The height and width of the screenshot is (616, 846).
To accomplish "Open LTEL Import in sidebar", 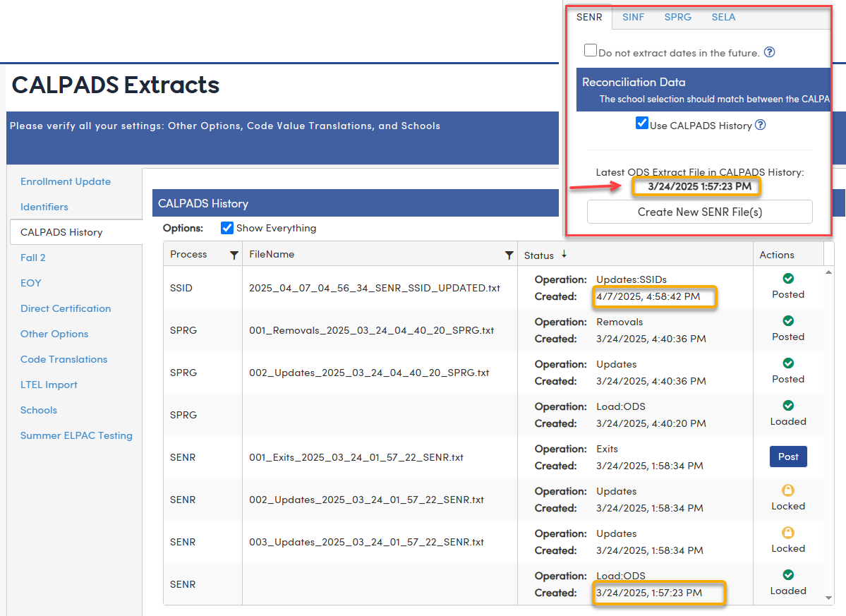I will [x=49, y=385].
